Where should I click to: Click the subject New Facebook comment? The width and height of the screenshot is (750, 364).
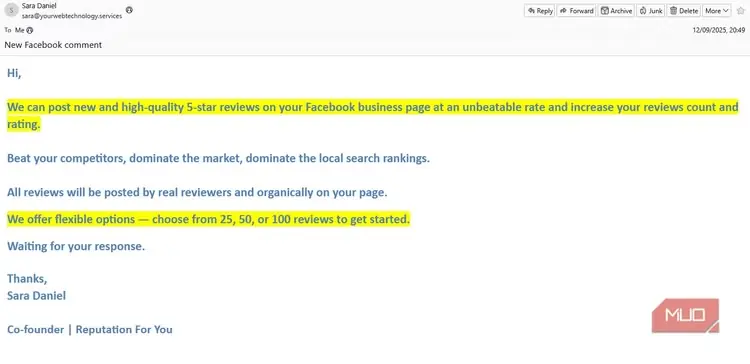53,45
